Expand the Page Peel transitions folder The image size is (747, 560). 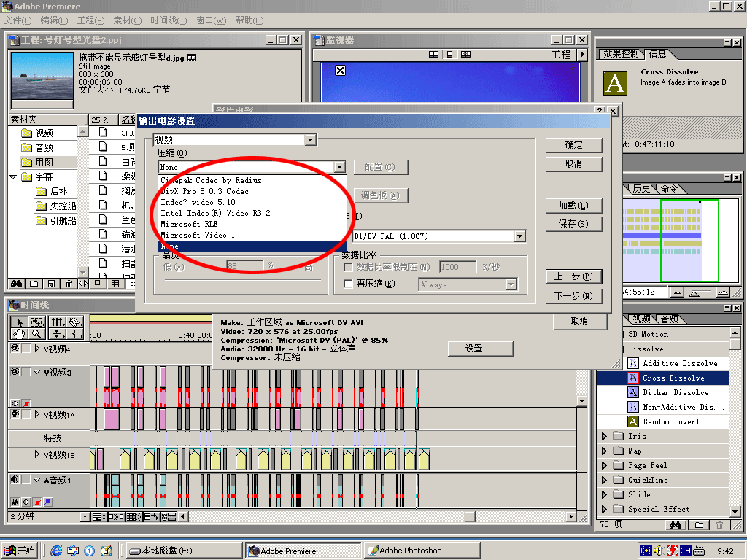pos(604,465)
